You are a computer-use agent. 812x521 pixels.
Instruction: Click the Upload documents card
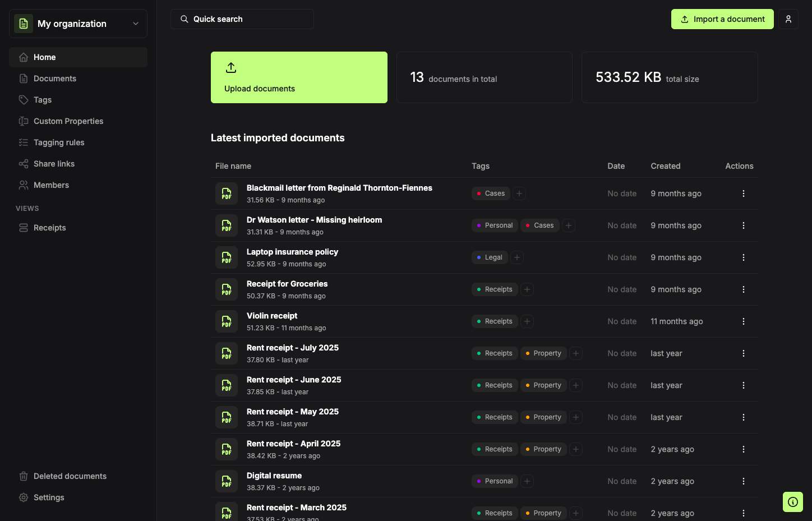click(x=299, y=77)
